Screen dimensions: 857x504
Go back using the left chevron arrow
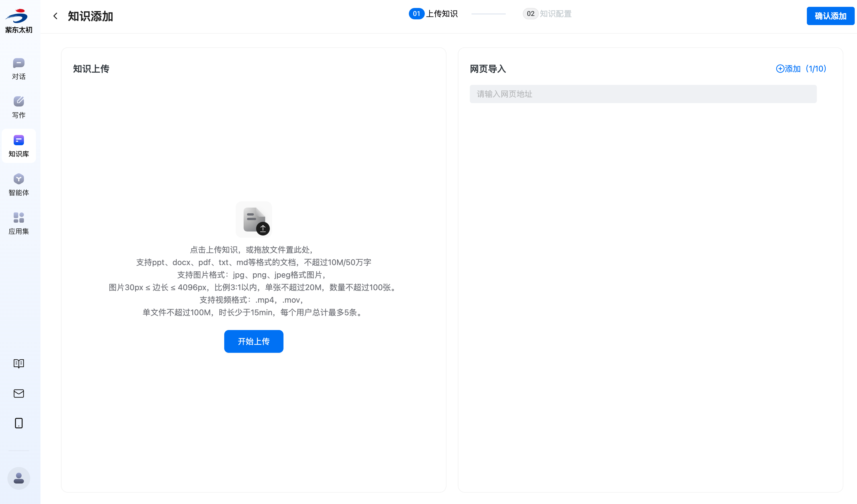[x=56, y=16]
